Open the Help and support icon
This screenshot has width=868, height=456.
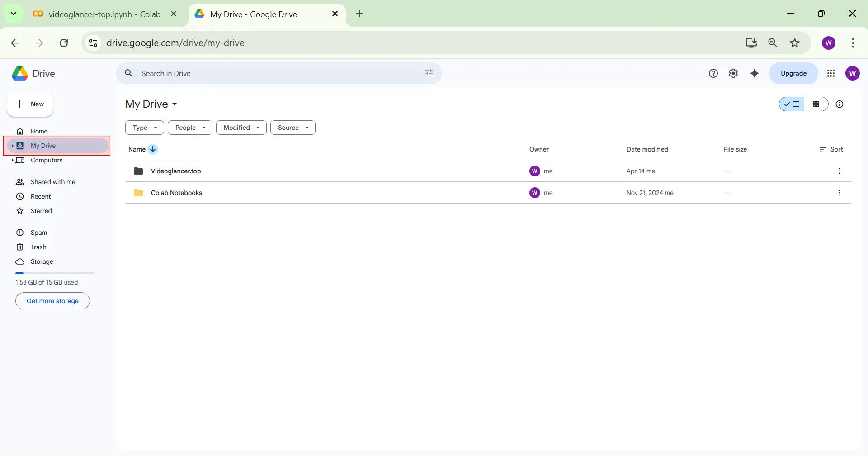coord(713,73)
